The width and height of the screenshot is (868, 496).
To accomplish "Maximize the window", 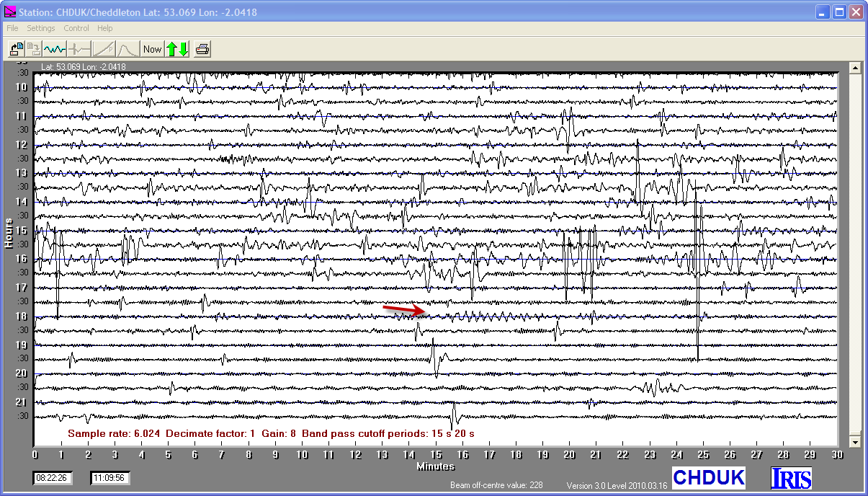I will 840,12.
